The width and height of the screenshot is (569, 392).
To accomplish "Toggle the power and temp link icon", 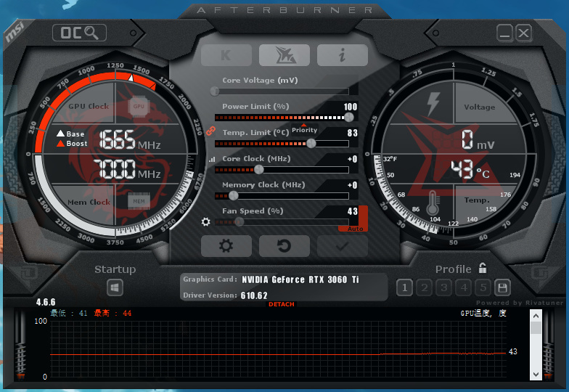I will (210, 131).
